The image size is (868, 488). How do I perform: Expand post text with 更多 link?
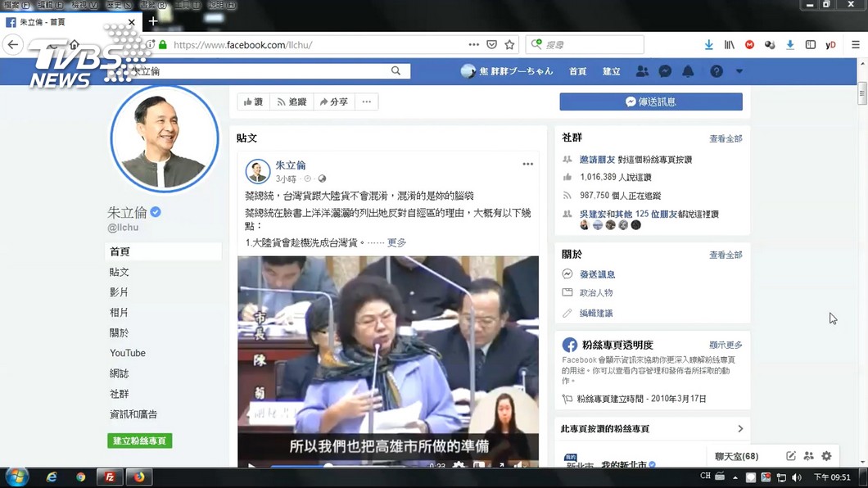point(396,242)
